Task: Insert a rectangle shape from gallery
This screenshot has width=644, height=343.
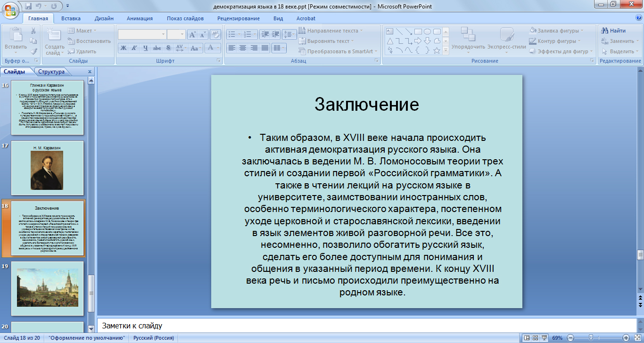Action: (x=418, y=32)
